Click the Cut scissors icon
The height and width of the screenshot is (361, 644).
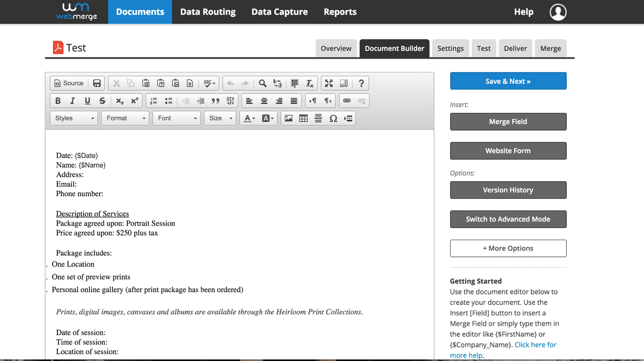[116, 83]
